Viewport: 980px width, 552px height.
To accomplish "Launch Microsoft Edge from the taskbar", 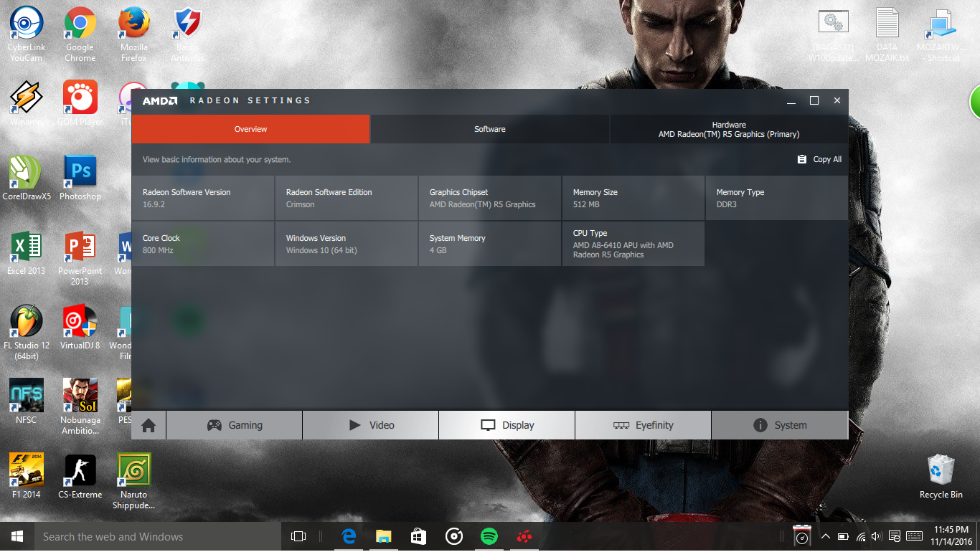I will [349, 536].
